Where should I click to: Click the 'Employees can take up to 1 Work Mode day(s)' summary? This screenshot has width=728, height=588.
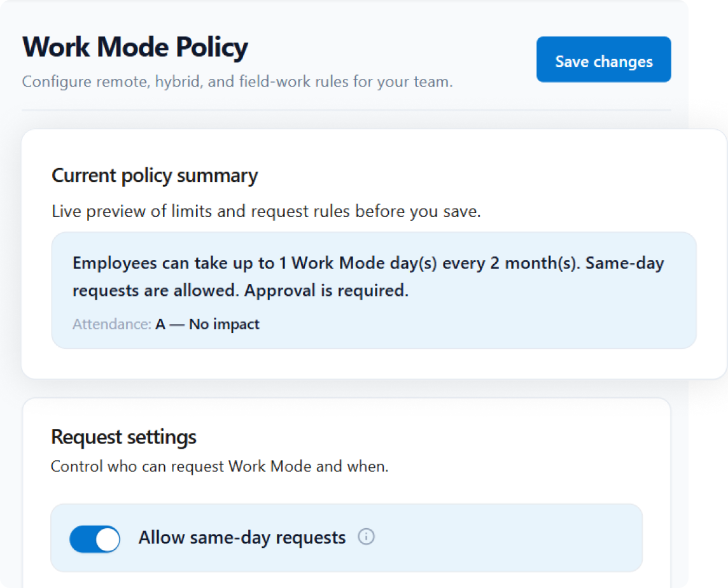pyautogui.click(x=368, y=276)
